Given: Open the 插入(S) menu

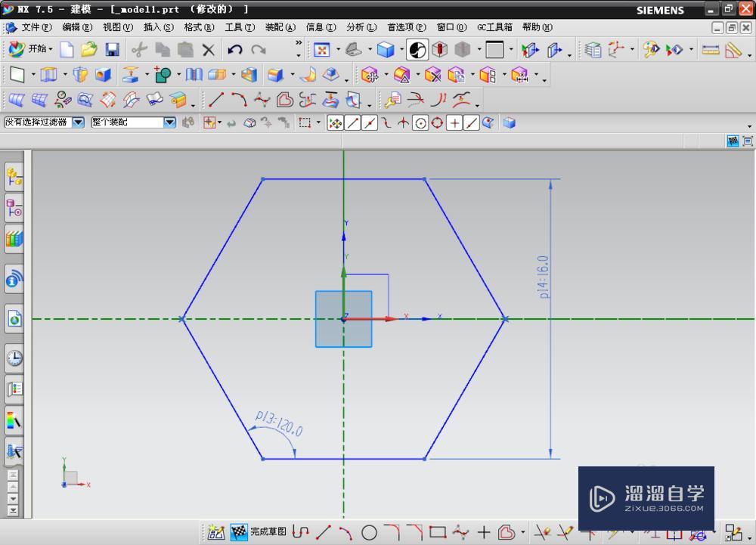Looking at the screenshot, I should pyautogui.click(x=159, y=27).
